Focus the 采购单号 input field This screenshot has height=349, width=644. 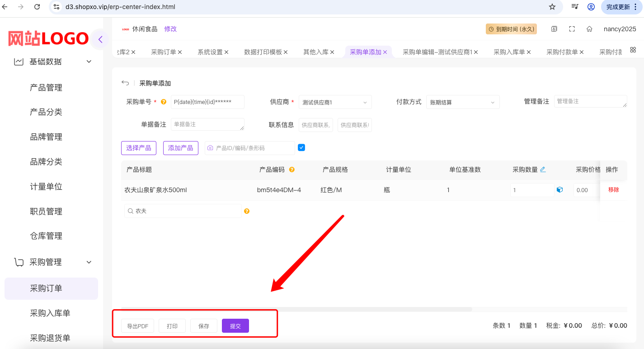tap(207, 102)
